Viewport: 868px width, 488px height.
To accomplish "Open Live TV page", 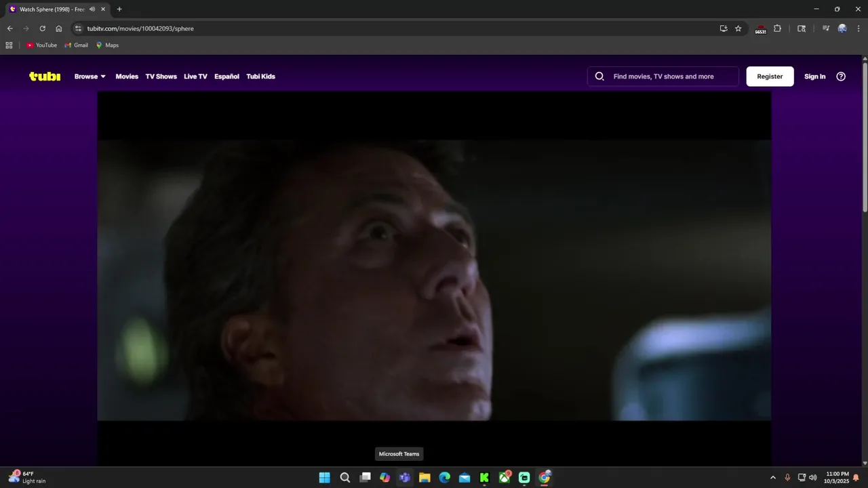I will (195, 77).
